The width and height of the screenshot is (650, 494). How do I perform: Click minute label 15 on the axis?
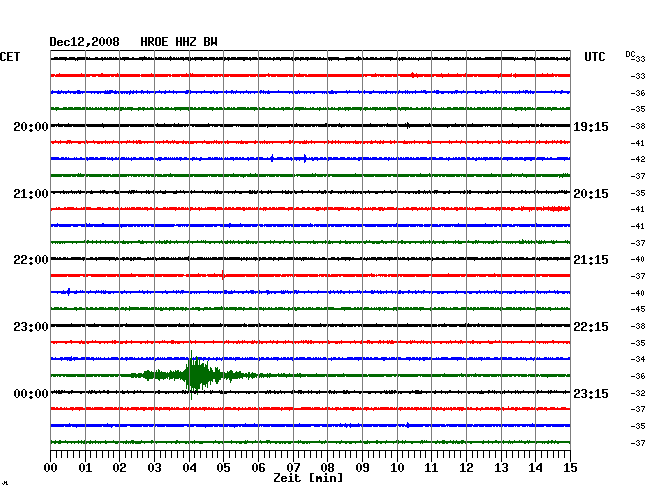click(570, 468)
